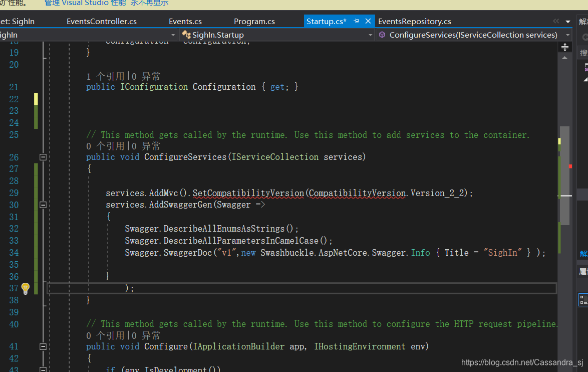This screenshot has width=588, height=372.
Task: Click the split editor icon above the scrollbar
Action: click(x=565, y=47)
